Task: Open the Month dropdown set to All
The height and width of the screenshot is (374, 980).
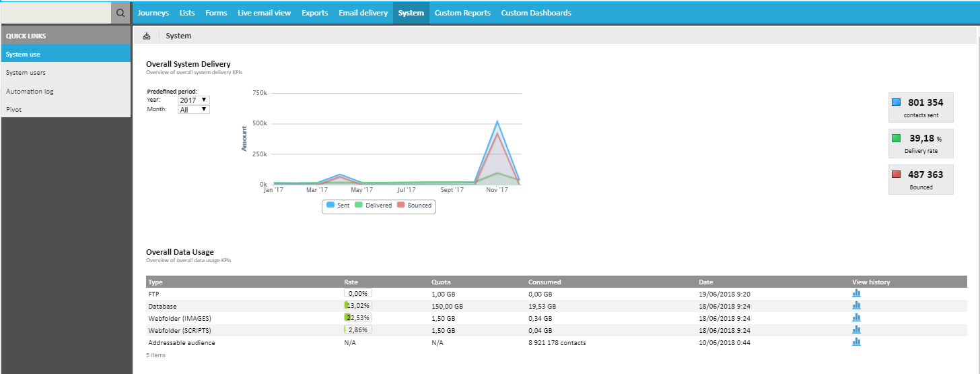Action: coord(194,109)
